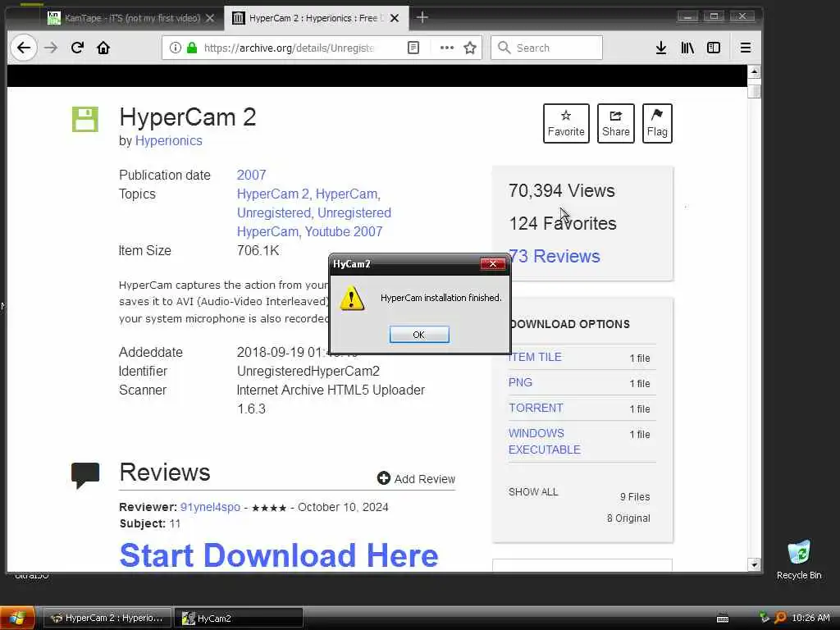
Task: Show site information icon in address bar
Action: click(x=176, y=48)
